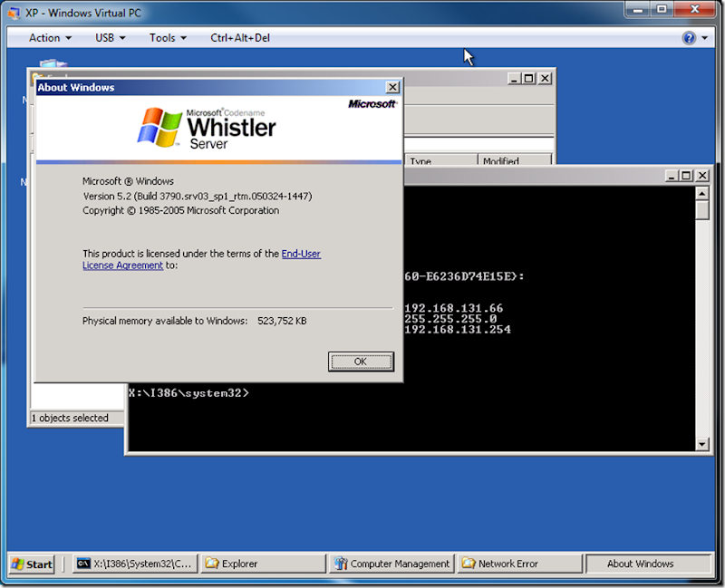
Task: Close the command prompt window
Action: (x=701, y=176)
